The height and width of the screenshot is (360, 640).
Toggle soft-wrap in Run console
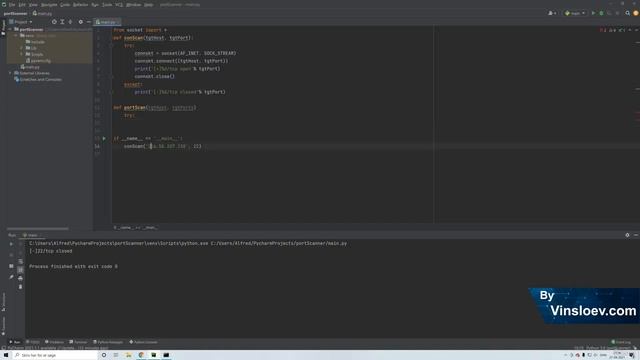[x=20, y=262]
